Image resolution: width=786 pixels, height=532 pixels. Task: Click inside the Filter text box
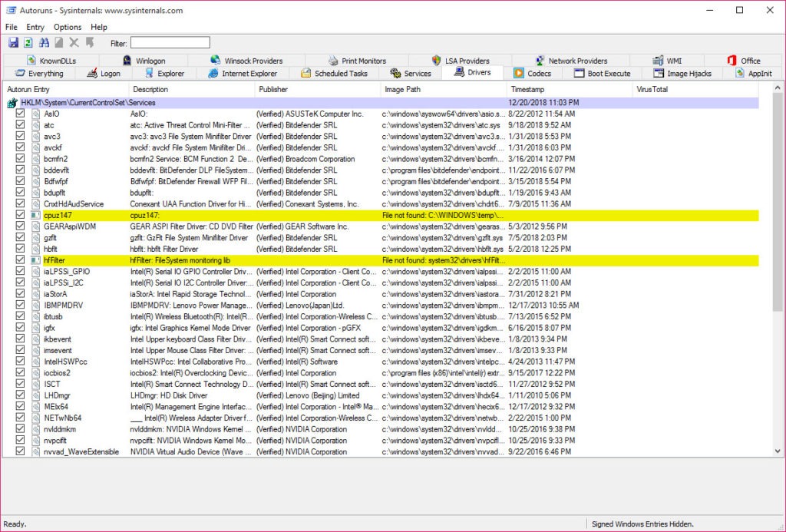pos(170,43)
